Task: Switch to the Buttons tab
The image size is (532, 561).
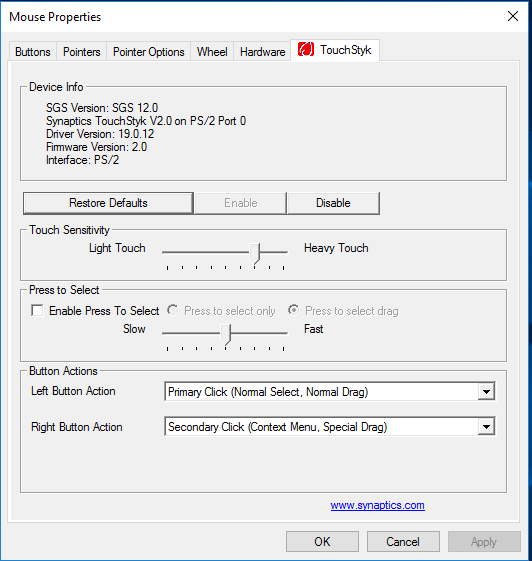Action: tap(33, 52)
